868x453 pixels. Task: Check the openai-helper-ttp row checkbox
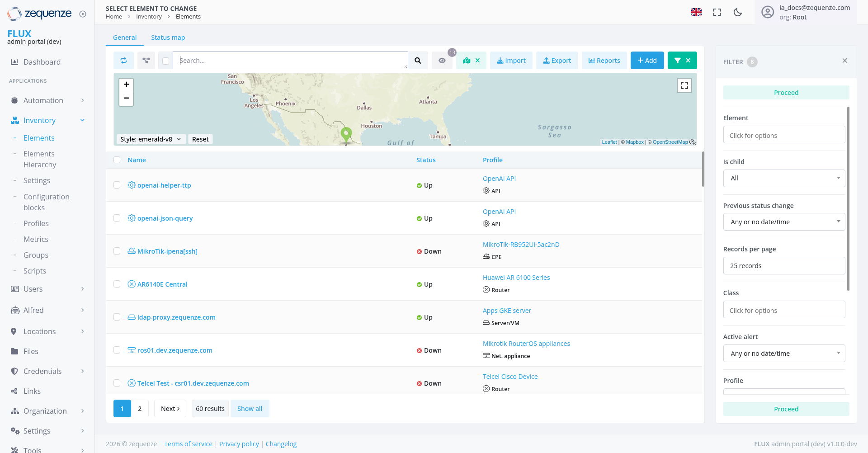pos(117,185)
